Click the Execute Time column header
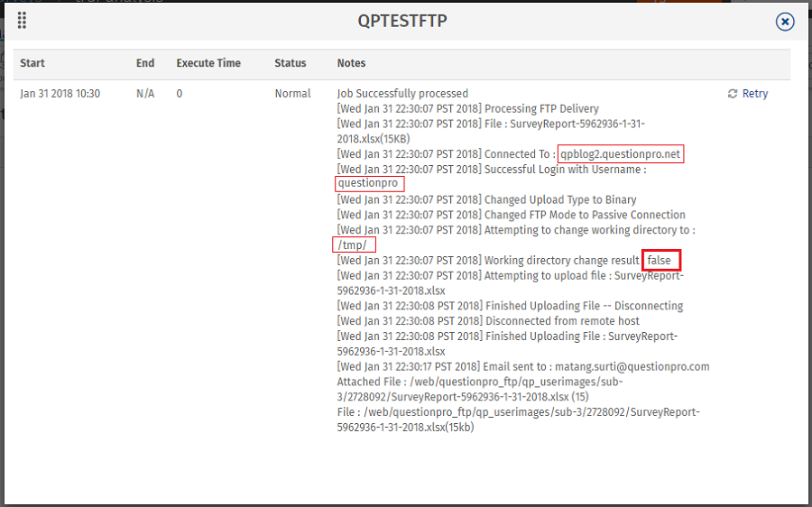Viewport: 812px width, 507px height. 208,63
